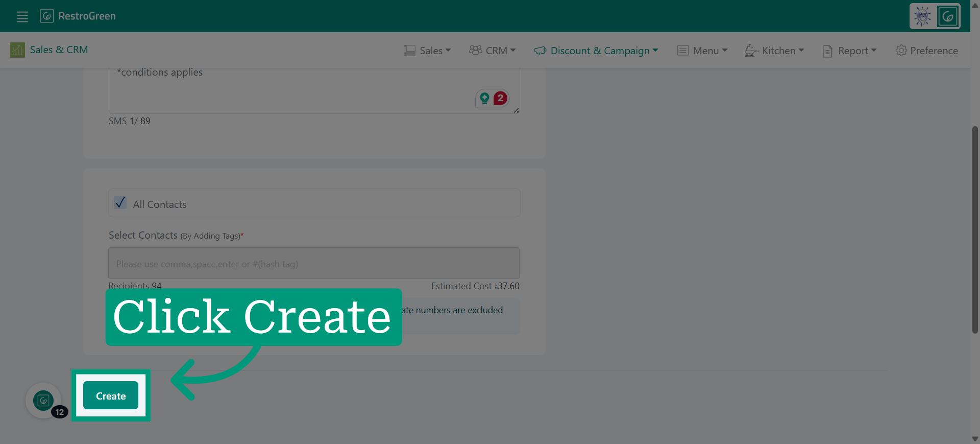Expand the CRM dropdown menu
The width and height of the screenshot is (980, 444).
(x=493, y=51)
